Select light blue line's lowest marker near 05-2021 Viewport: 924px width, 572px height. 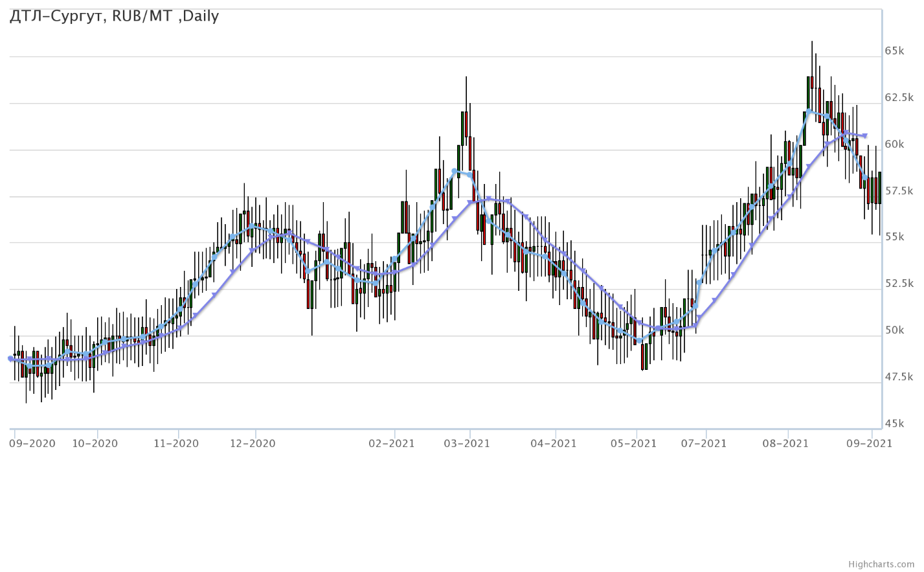point(639,341)
